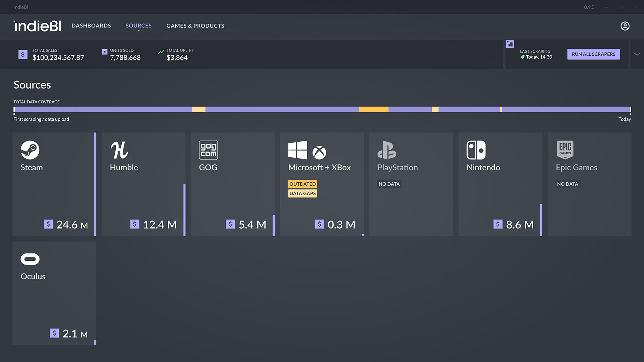Click the dollar icon next to Total Sales
Viewport: 644px width, 362px height.
click(22, 54)
